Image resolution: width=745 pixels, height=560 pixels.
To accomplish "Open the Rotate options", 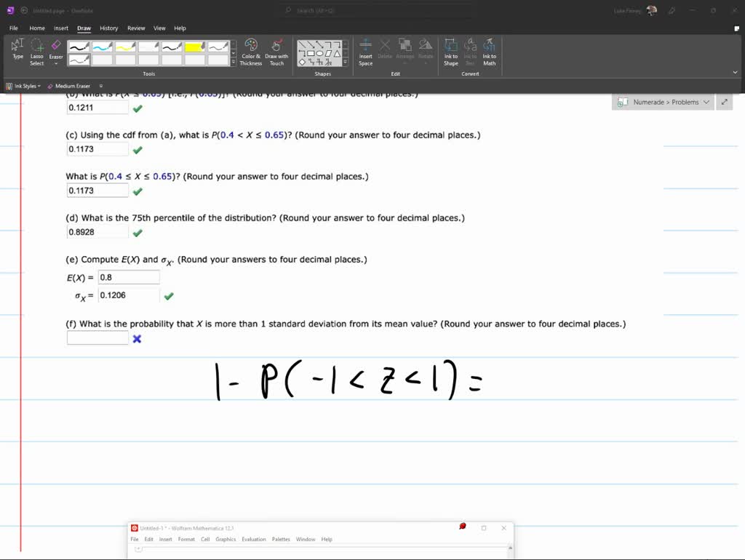I will click(425, 49).
